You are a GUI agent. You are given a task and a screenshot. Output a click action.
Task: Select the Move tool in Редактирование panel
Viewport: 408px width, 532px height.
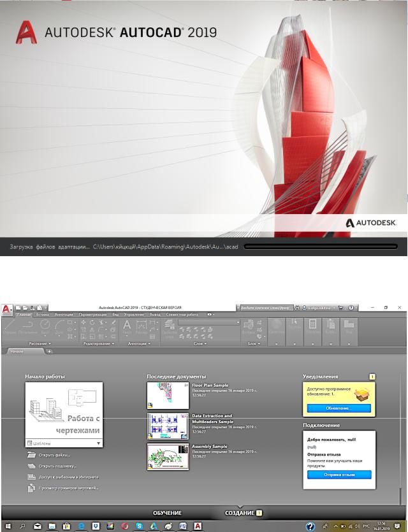pos(83,322)
